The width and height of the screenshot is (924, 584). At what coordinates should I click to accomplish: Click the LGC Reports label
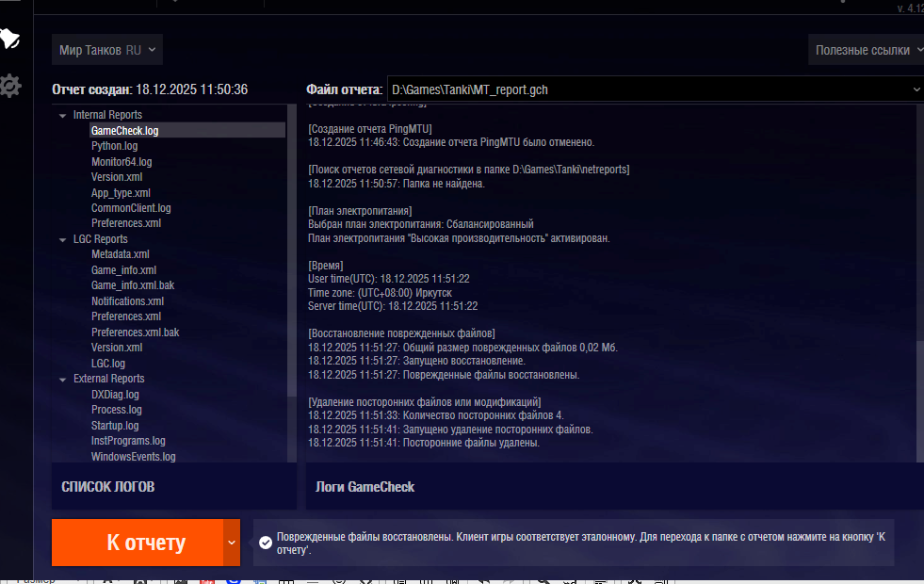100,239
